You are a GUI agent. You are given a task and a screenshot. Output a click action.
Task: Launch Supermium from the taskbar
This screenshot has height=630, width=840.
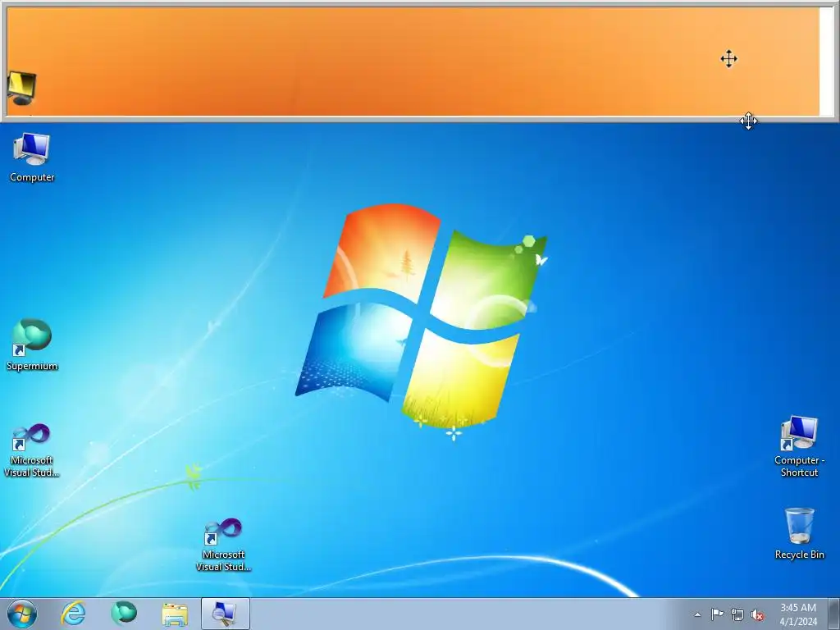[124, 614]
